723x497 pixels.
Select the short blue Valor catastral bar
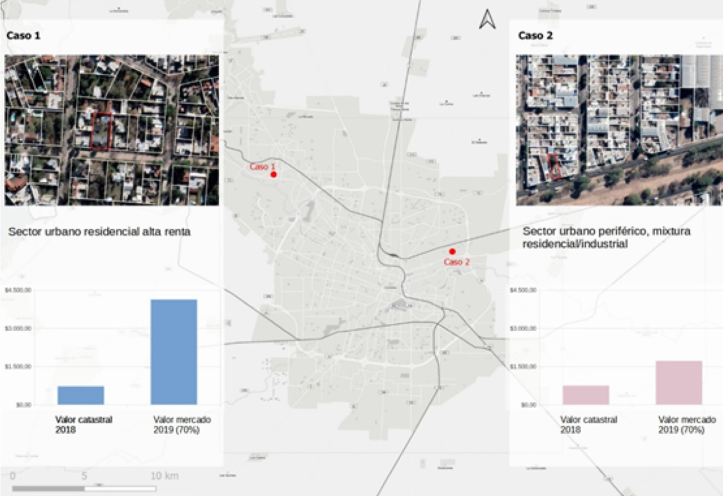point(80,395)
